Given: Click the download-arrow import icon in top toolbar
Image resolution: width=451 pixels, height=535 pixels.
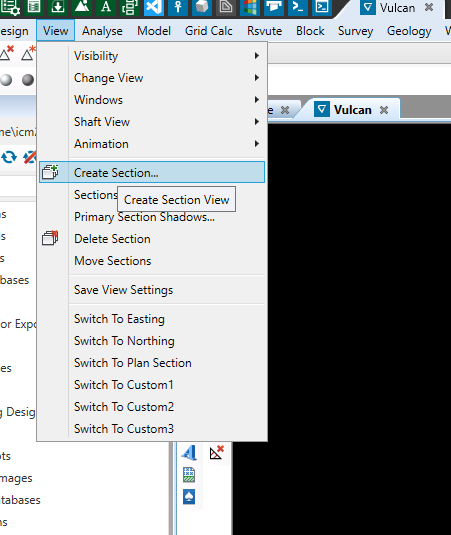Looking at the screenshot, I should [x=58, y=7].
